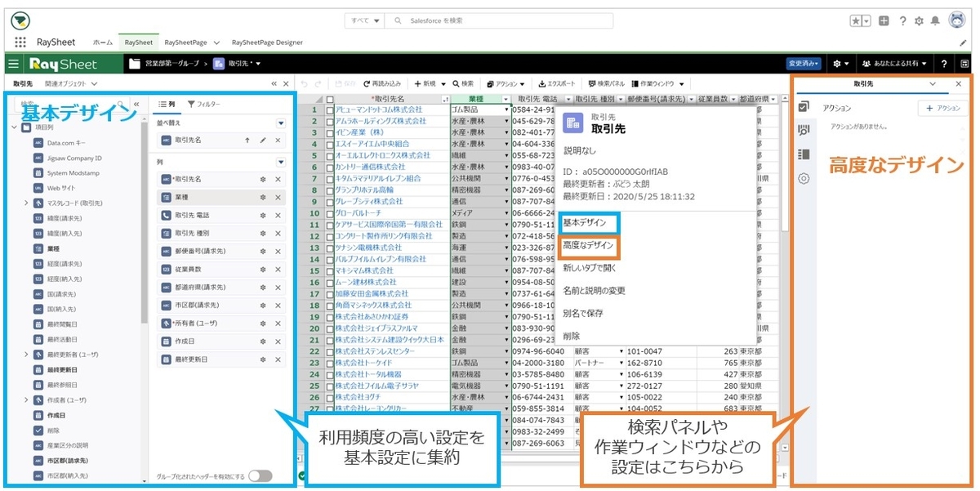Image resolution: width=980 pixels, height=491 pixels.
Task: Click the Salesforce global add plus icon
Action: coord(884,21)
